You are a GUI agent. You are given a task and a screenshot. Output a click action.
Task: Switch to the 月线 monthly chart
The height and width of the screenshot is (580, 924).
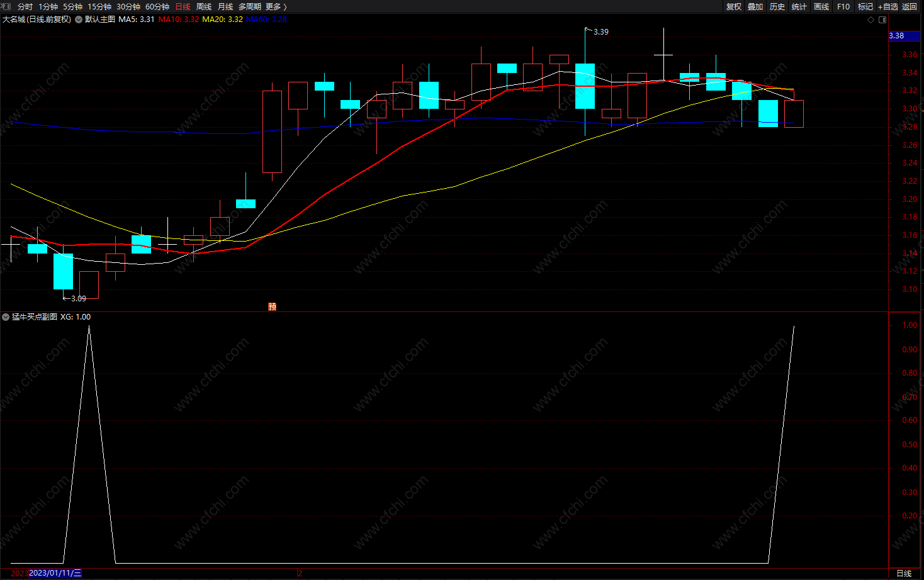225,6
